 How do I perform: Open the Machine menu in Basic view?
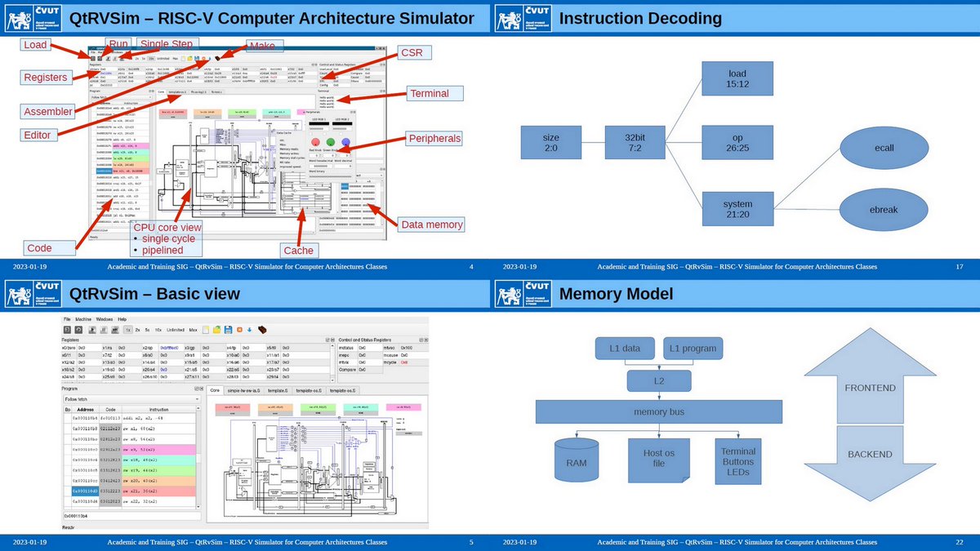84,320
